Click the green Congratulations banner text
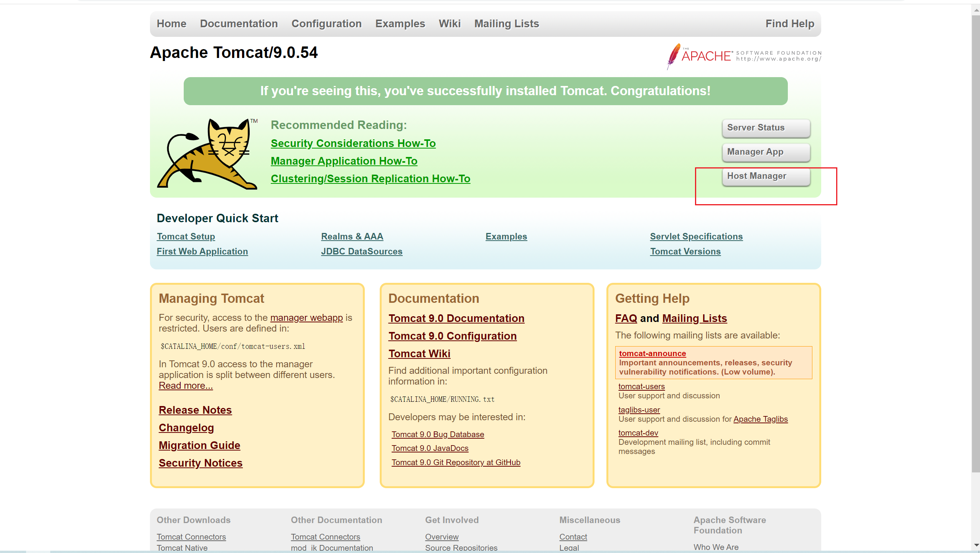Image resolution: width=980 pixels, height=553 pixels. coord(485,91)
